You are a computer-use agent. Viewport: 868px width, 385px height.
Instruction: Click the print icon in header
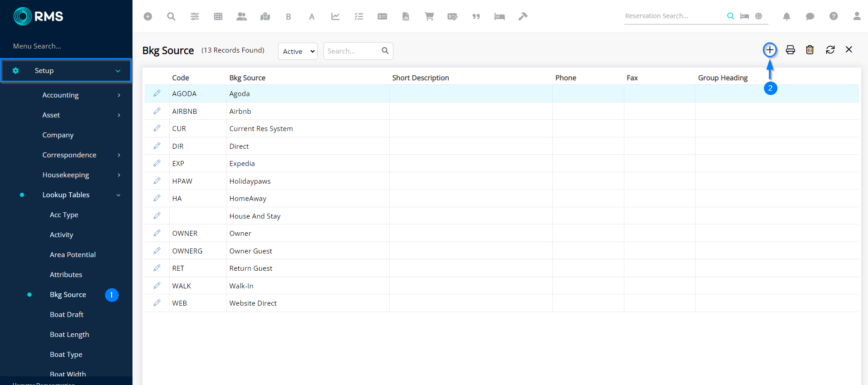(x=790, y=50)
